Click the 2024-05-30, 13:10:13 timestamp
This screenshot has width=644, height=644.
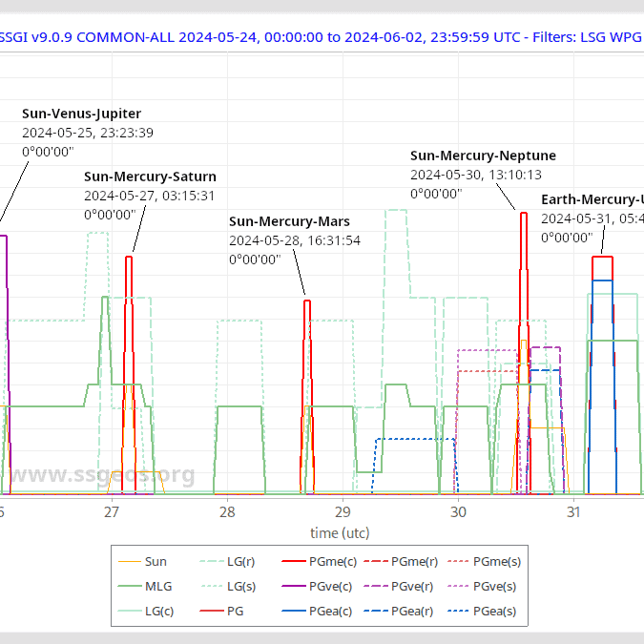(476, 175)
